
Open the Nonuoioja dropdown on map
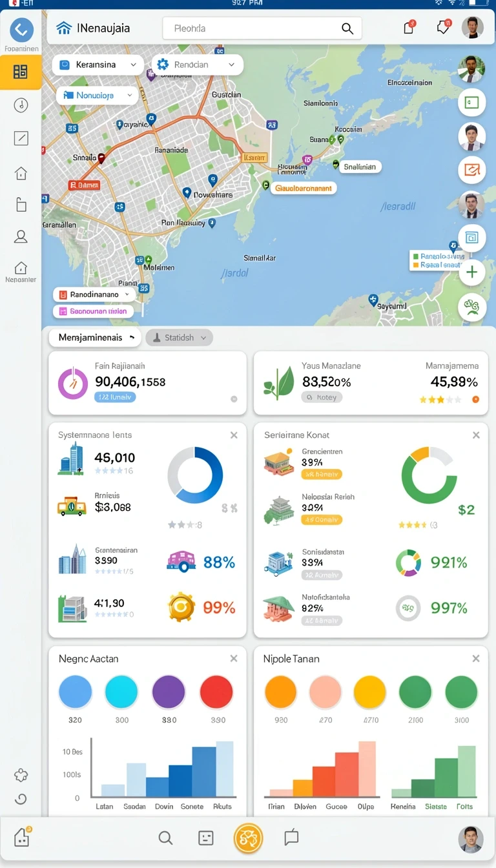click(x=97, y=96)
